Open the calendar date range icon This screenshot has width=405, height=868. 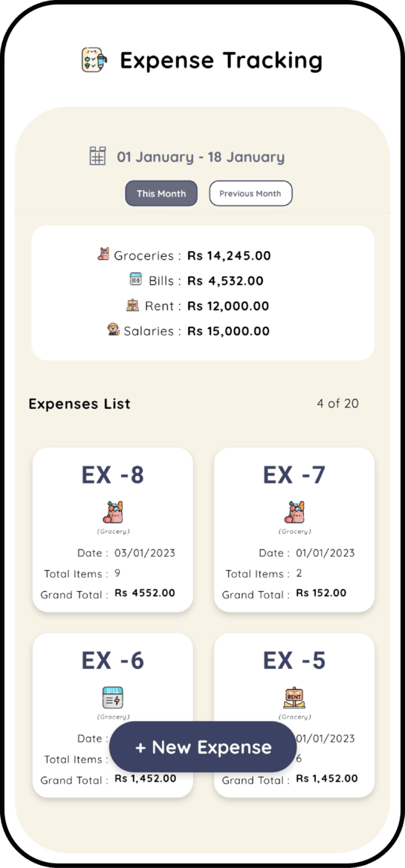(x=97, y=157)
